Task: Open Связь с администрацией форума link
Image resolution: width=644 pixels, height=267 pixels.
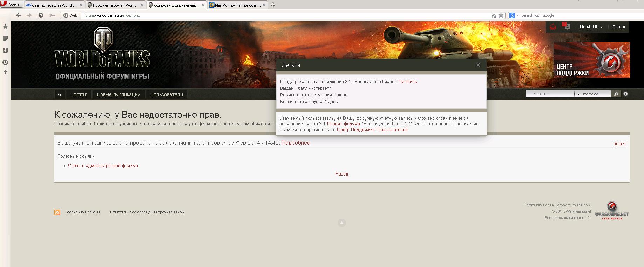Action: (x=103, y=166)
